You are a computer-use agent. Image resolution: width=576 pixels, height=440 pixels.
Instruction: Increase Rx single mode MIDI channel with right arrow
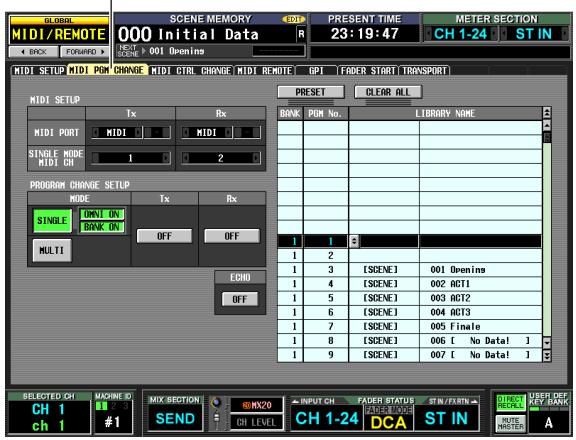pos(256,158)
